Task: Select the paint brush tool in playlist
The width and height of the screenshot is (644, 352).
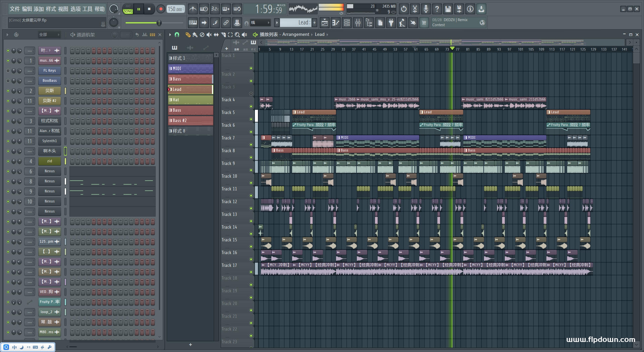Action: (x=195, y=35)
